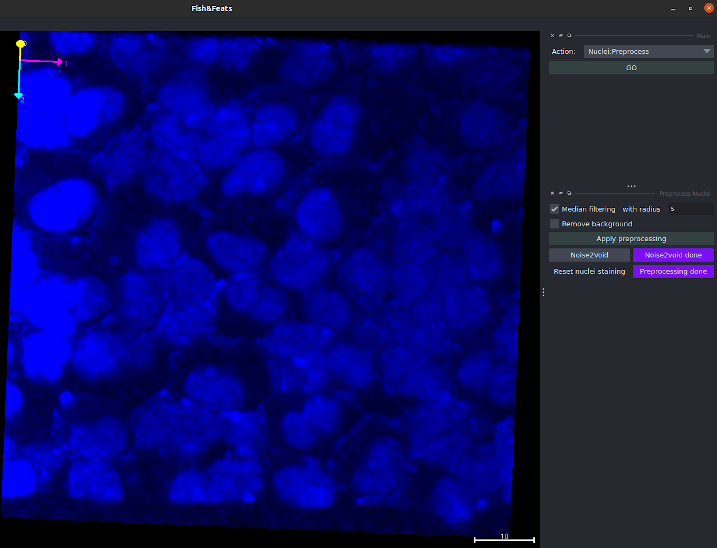Image resolution: width=717 pixels, height=548 pixels.
Task: Float the Main dock panel
Action: 569,35
